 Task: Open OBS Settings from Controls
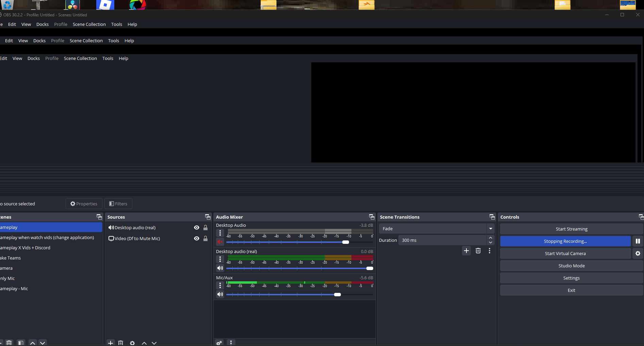pos(572,278)
